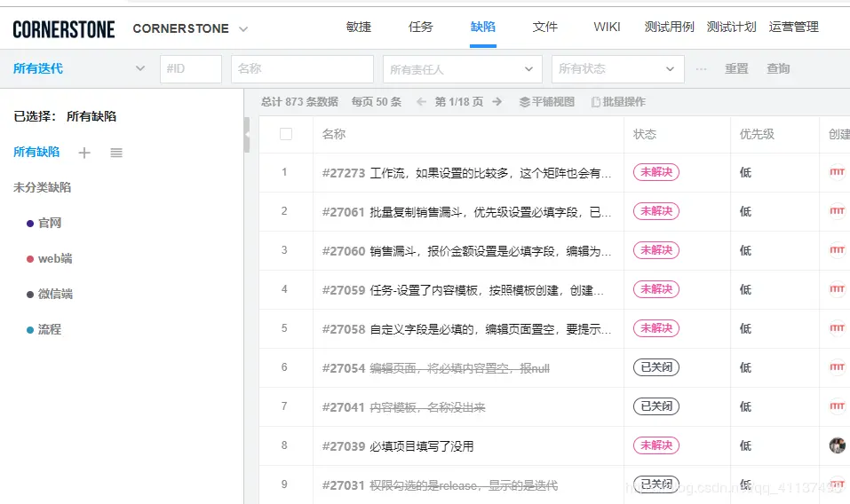Click 未解决 status badge of #27039
The height and width of the screenshot is (504, 850).
pyautogui.click(x=656, y=445)
